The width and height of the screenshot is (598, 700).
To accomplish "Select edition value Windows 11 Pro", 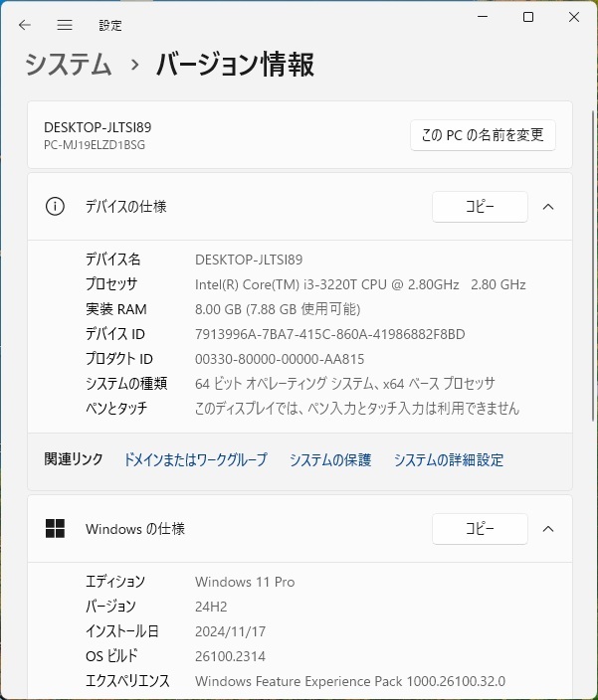I will [x=245, y=582].
